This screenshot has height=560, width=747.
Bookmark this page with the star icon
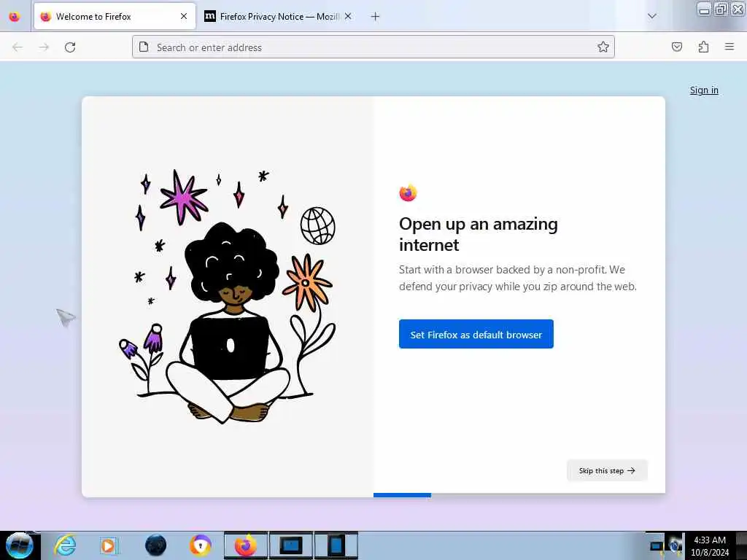point(603,47)
